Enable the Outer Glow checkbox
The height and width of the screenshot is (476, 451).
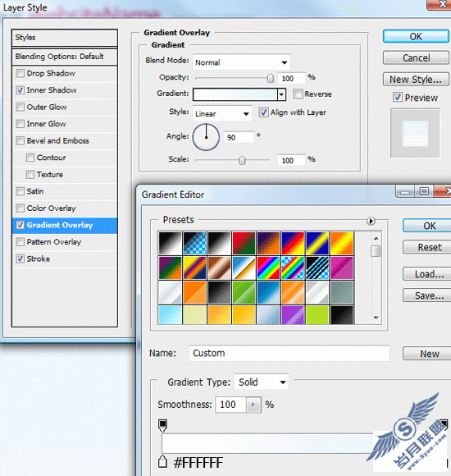[x=20, y=107]
